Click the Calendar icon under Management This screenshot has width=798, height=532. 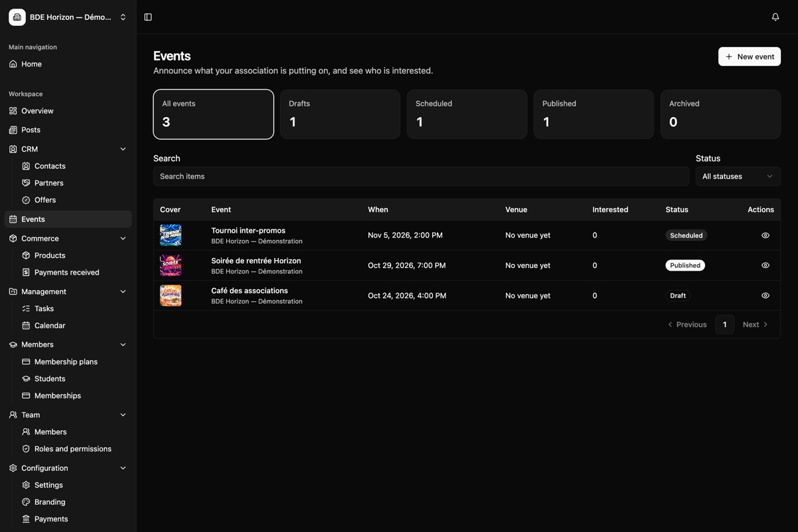26,326
